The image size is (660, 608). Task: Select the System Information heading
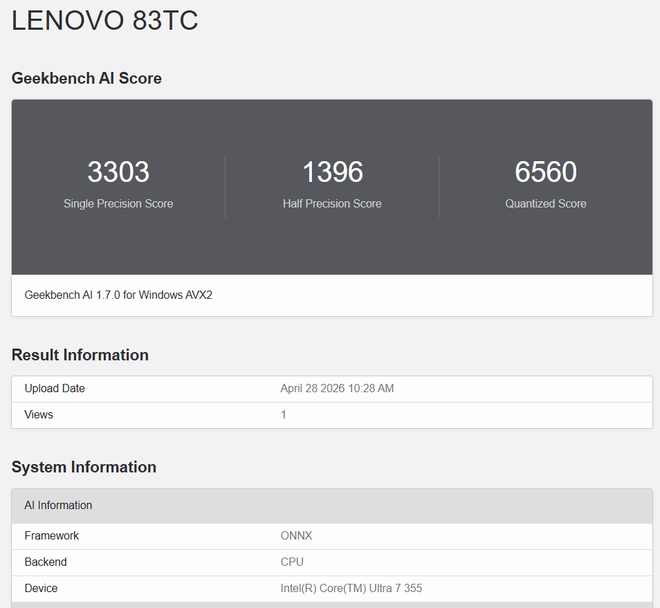[84, 467]
